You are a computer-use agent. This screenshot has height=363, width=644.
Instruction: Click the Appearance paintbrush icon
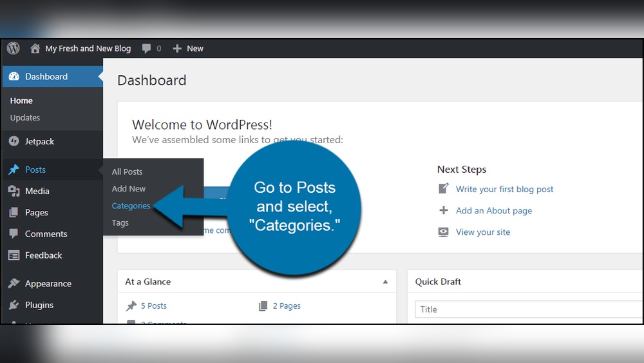click(14, 283)
